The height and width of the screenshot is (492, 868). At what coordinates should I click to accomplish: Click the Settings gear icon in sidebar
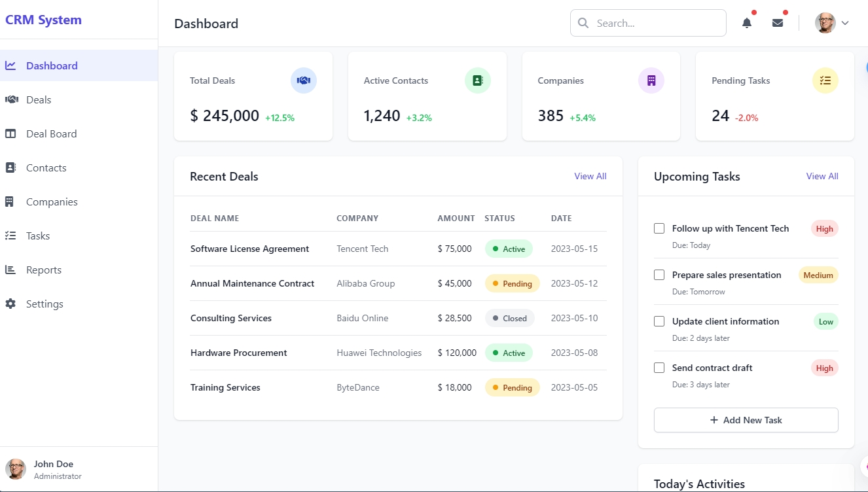coord(10,304)
